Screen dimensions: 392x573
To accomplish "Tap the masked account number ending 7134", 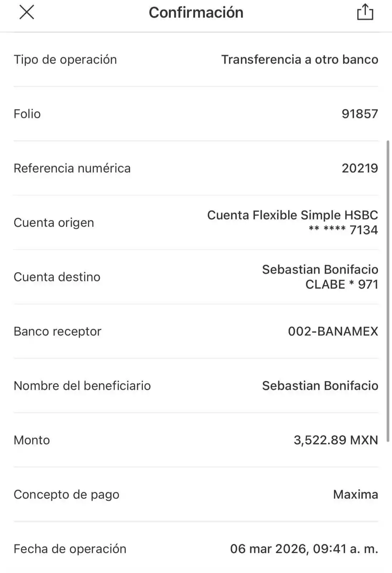I will coord(343,230).
